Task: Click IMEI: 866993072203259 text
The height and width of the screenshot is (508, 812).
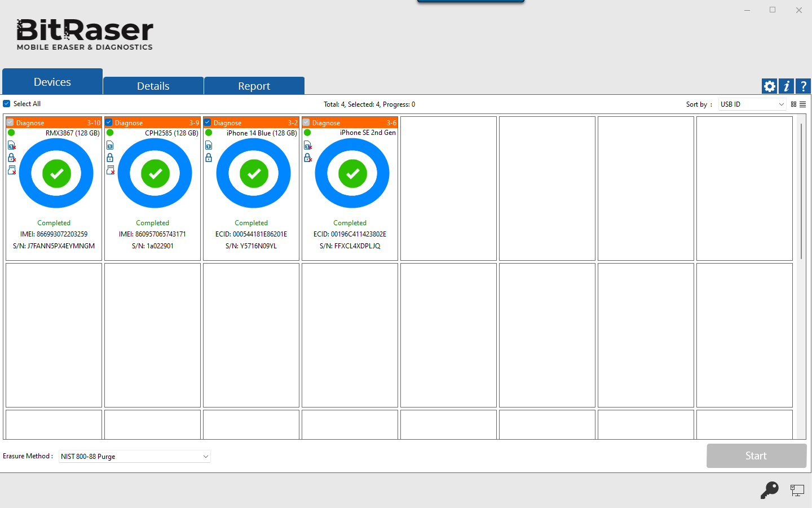Action: (54, 234)
